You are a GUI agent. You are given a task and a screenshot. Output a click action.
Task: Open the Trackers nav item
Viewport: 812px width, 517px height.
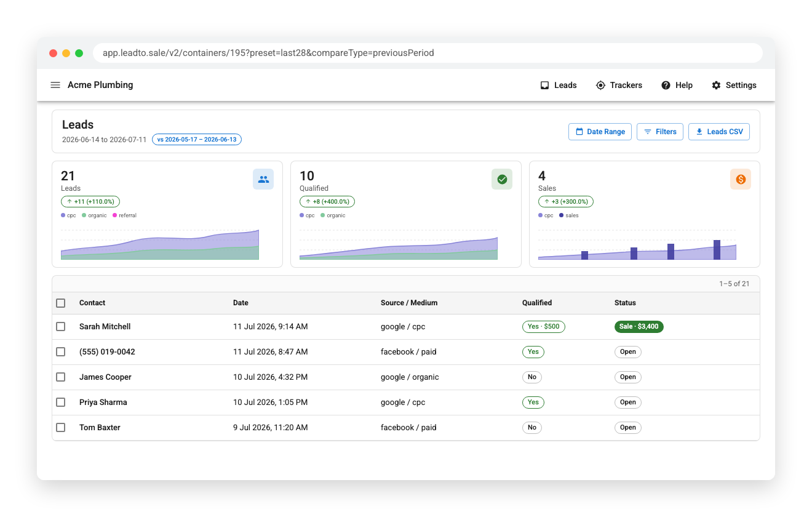point(619,86)
